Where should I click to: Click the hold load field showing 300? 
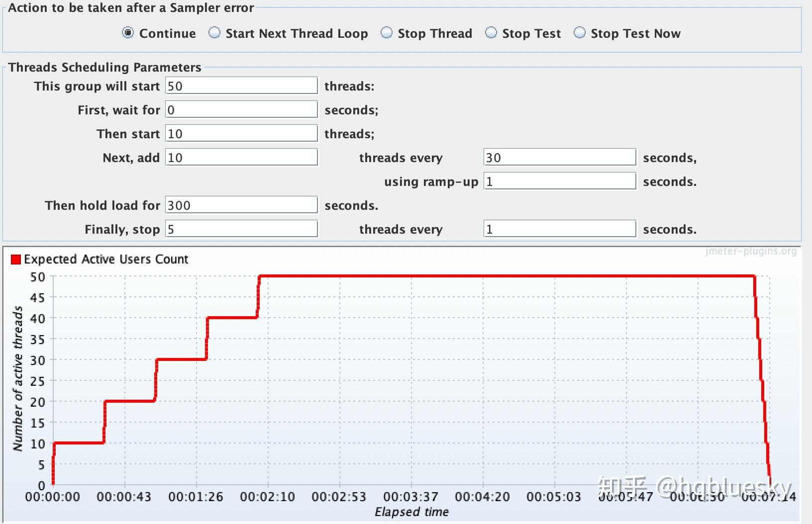coord(241,205)
